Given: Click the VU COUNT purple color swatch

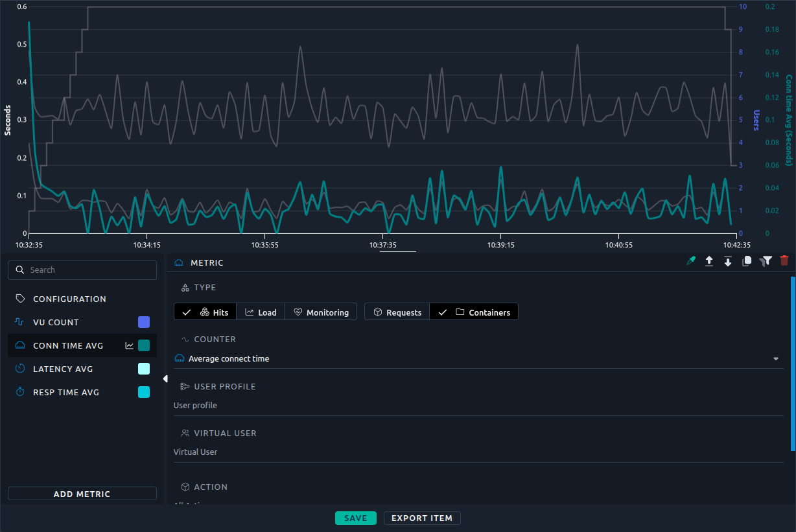Looking at the screenshot, I should (144, 322).
